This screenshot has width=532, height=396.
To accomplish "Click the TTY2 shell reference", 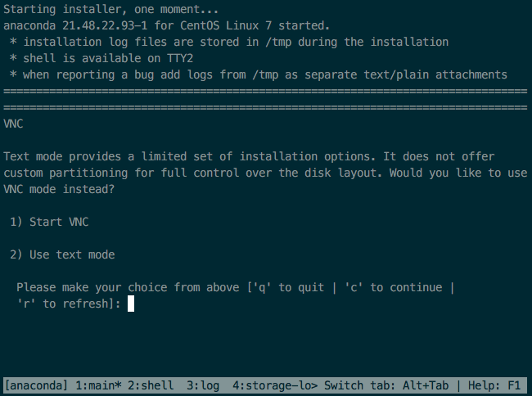I will click(x=180, y=58).
